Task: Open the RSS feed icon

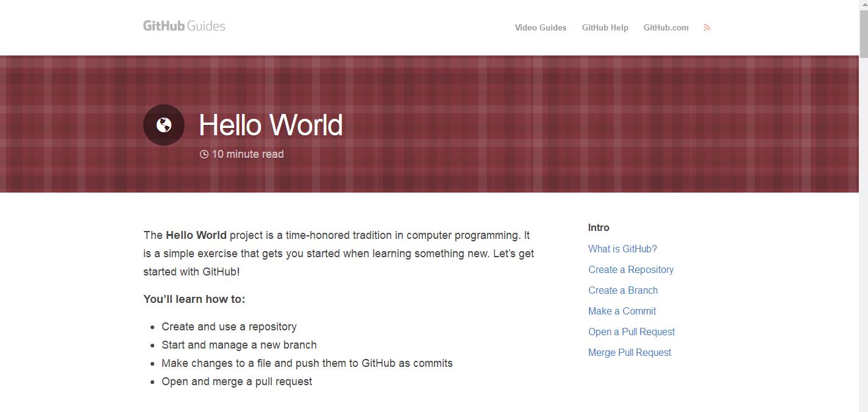Action: coord(707,28)
